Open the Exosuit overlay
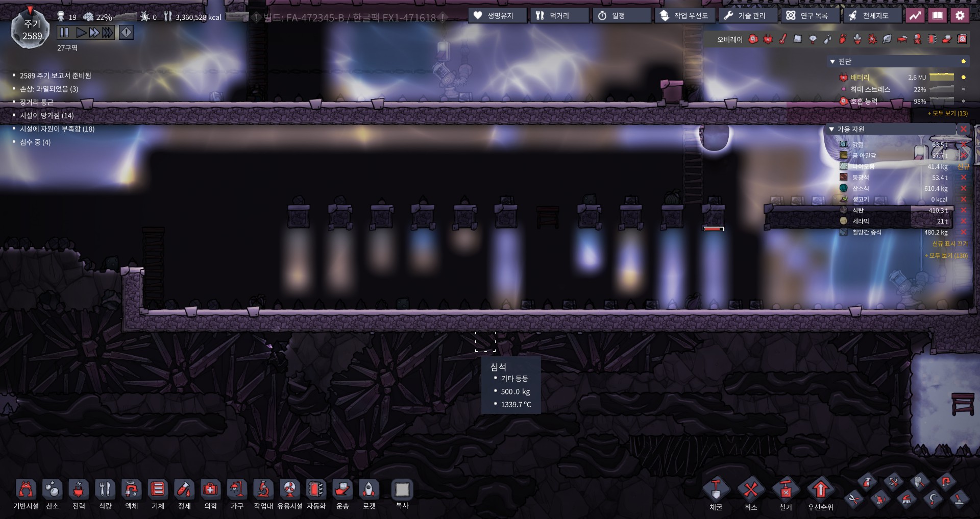This screenshot has height=519, width=980. (x=918, y=39)
